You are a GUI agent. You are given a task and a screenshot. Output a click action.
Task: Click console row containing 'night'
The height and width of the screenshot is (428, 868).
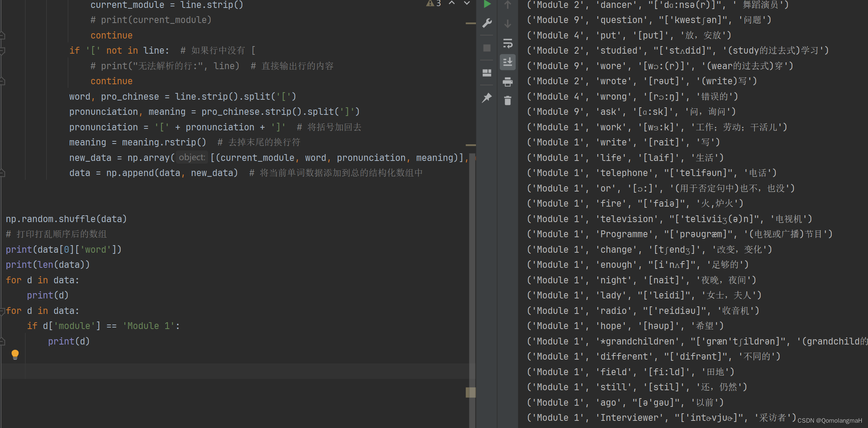tap(642, 280)
